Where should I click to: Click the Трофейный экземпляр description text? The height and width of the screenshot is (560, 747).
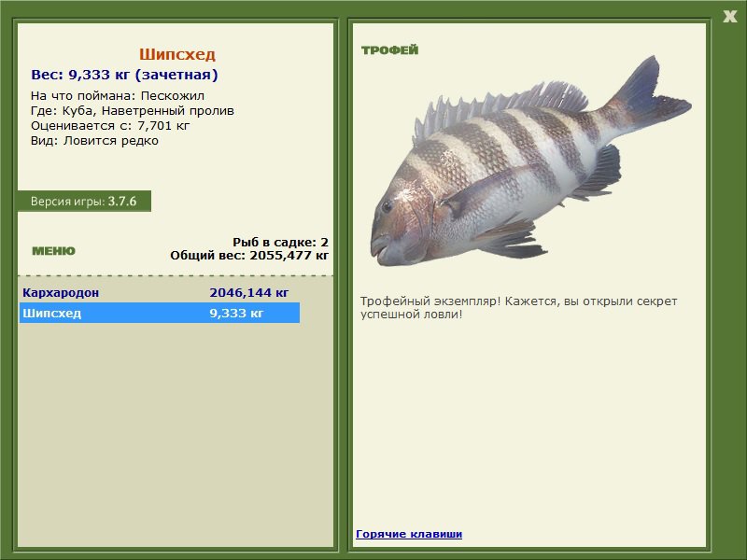[x=518, y=308]
